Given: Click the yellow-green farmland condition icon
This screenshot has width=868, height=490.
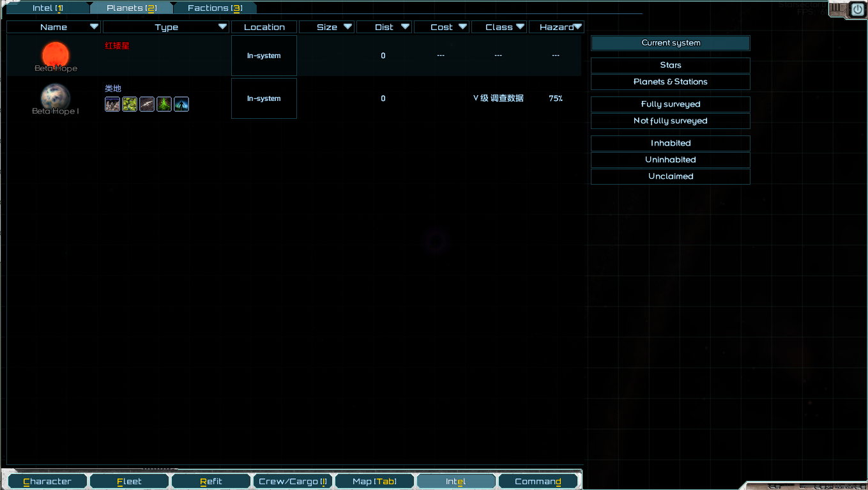Looking at the screenshot, I should 130,104.
